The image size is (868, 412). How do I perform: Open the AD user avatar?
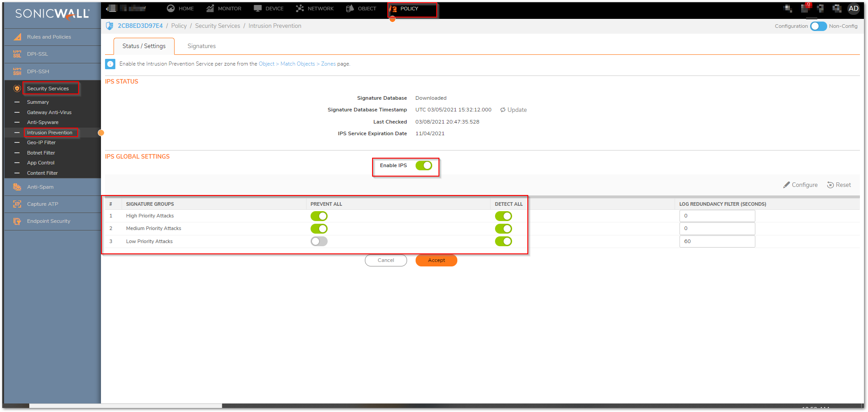853,9
